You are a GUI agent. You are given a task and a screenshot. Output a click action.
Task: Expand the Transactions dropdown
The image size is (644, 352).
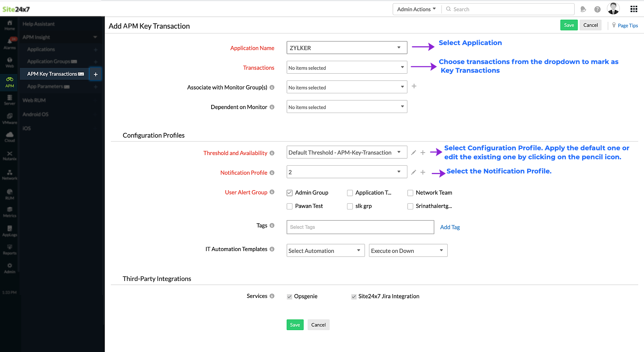[x=346, y=68]
